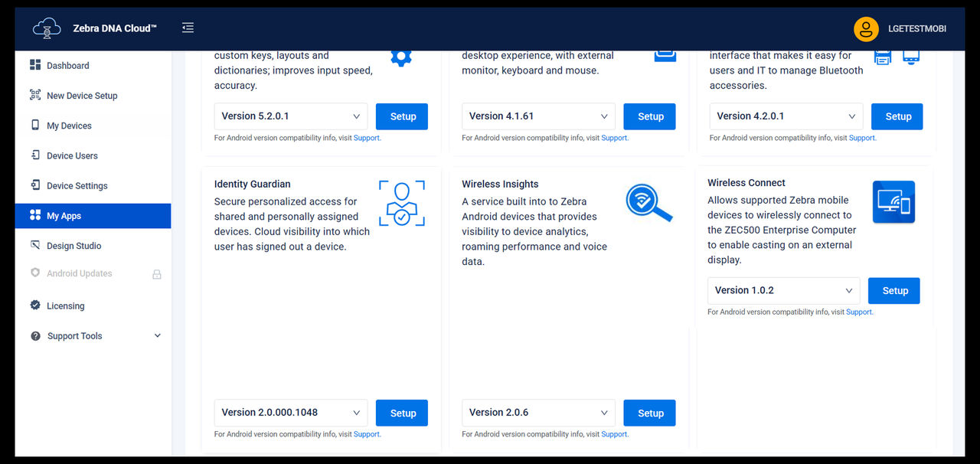
Task: Click the Wireless Insights magnifier graphic
Action: (649, 202)
